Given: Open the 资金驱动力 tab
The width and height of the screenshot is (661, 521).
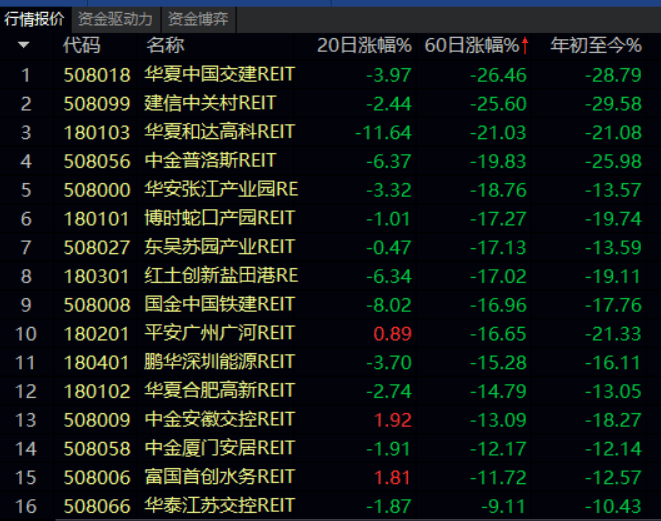Looking at the screenshot, I should (115, 19).
